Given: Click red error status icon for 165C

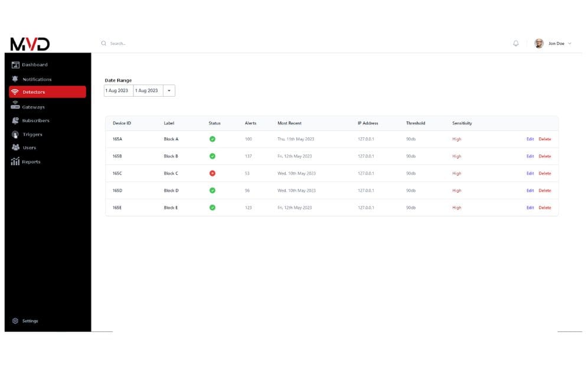Looking at the screenshot, I should coord(213,173).
